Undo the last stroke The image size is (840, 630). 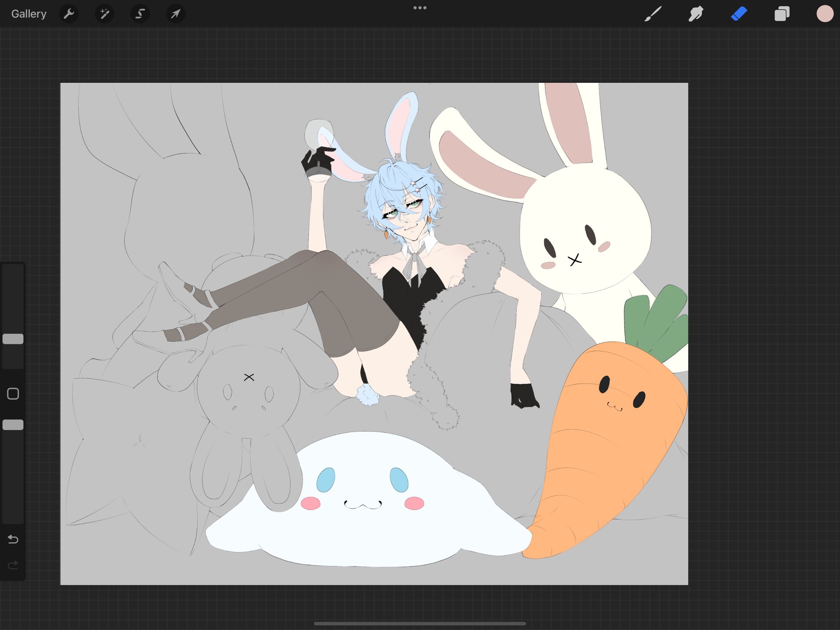point(13,539)
